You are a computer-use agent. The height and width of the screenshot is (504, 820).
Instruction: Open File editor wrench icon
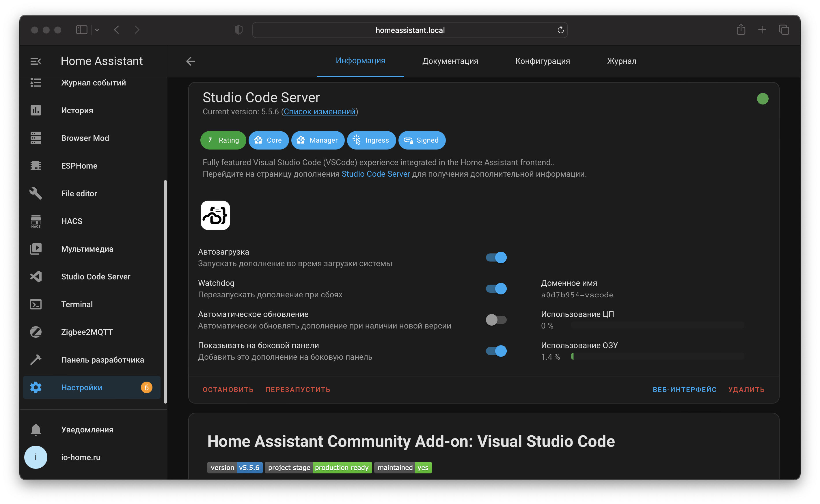[x=36, y=193]
